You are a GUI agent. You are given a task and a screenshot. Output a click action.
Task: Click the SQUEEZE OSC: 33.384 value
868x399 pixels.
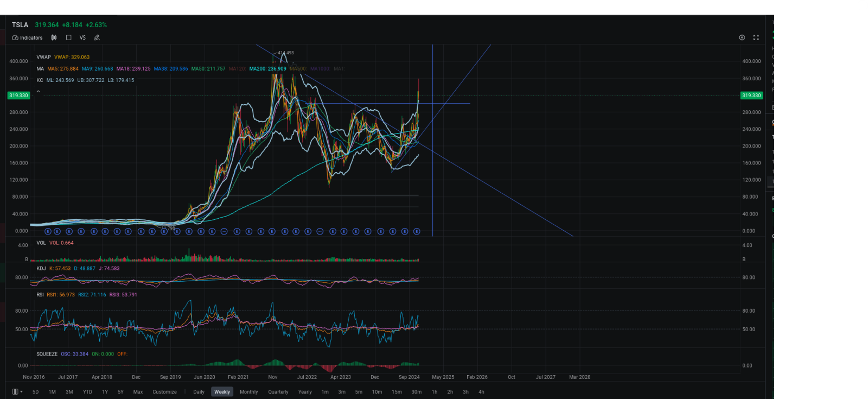tap(75, 354)
